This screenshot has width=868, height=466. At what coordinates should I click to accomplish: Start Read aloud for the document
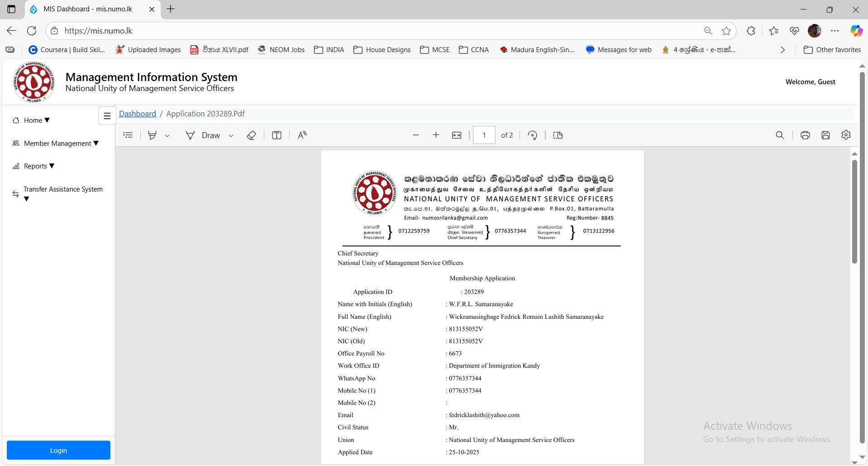302,135
